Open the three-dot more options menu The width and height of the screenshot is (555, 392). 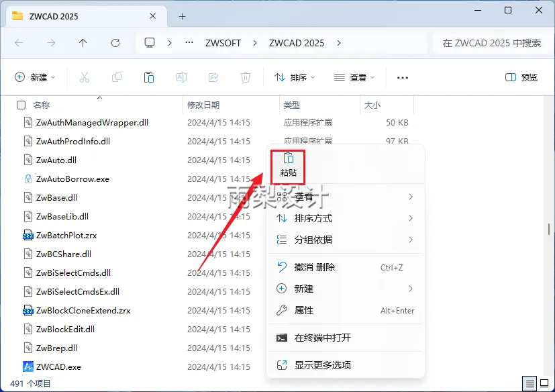403,78
